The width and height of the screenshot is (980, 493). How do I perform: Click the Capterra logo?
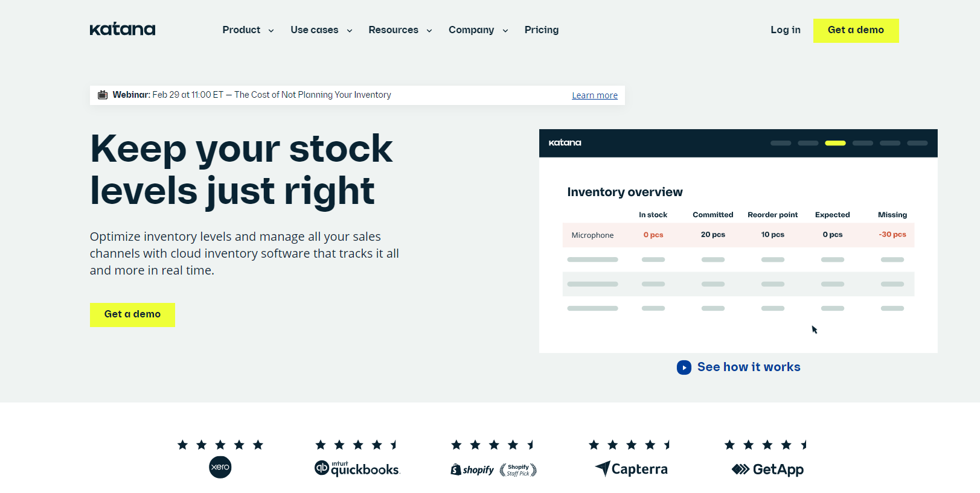pyautogui.click(x=632, y=469)
